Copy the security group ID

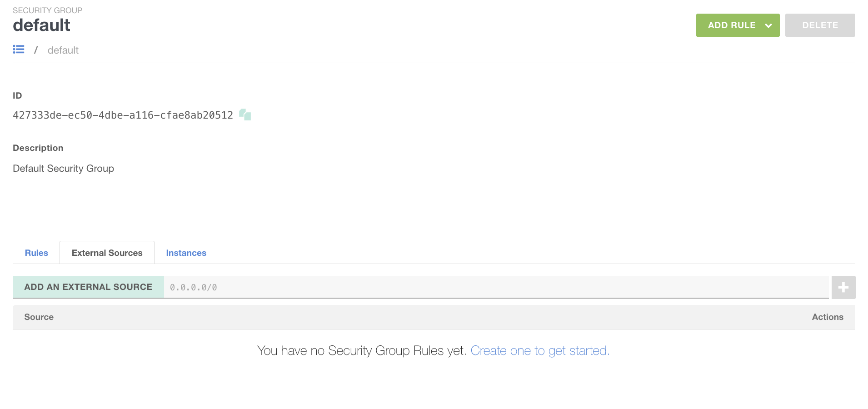click(x=245, y=115)
